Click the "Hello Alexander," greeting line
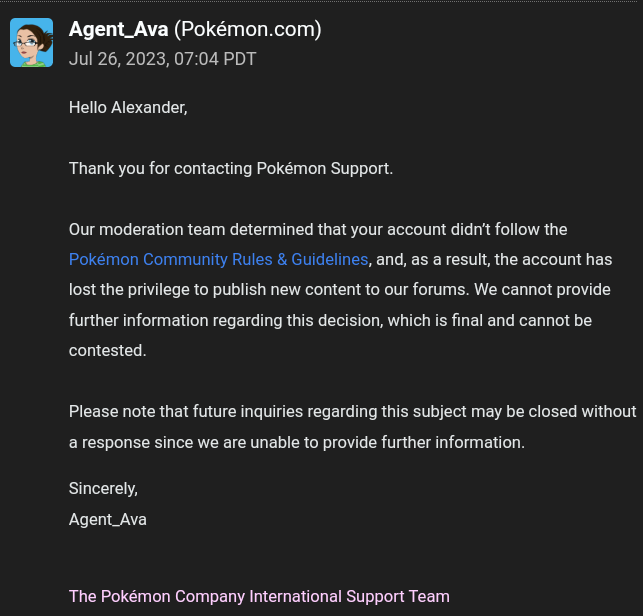 pos(128,107)
